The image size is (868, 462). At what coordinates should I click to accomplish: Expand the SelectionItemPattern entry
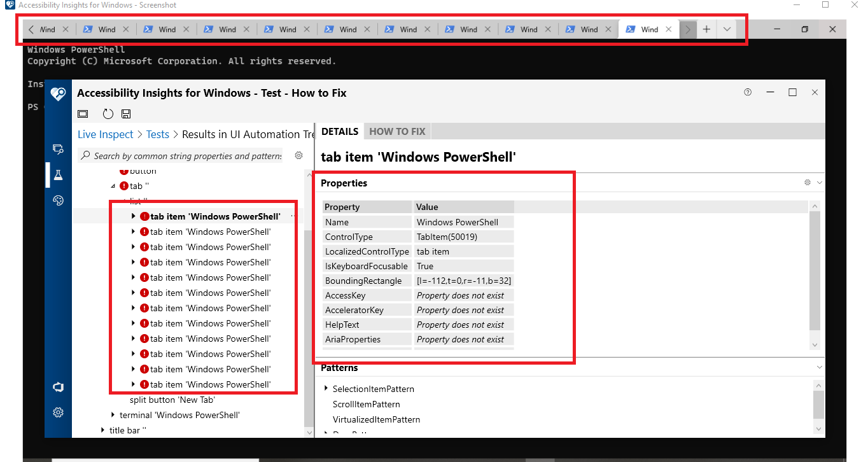(x=326, y=388)
